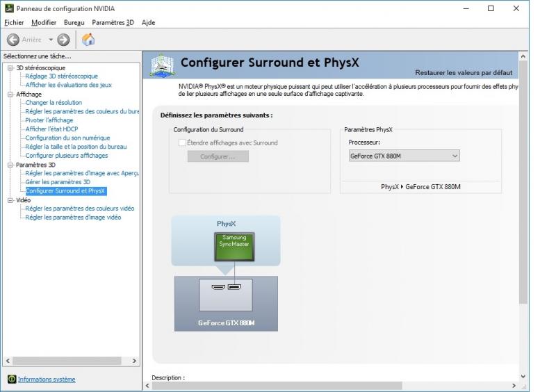
Task: Select Régler la taille et la position du bureau
Action: [76, 147]
